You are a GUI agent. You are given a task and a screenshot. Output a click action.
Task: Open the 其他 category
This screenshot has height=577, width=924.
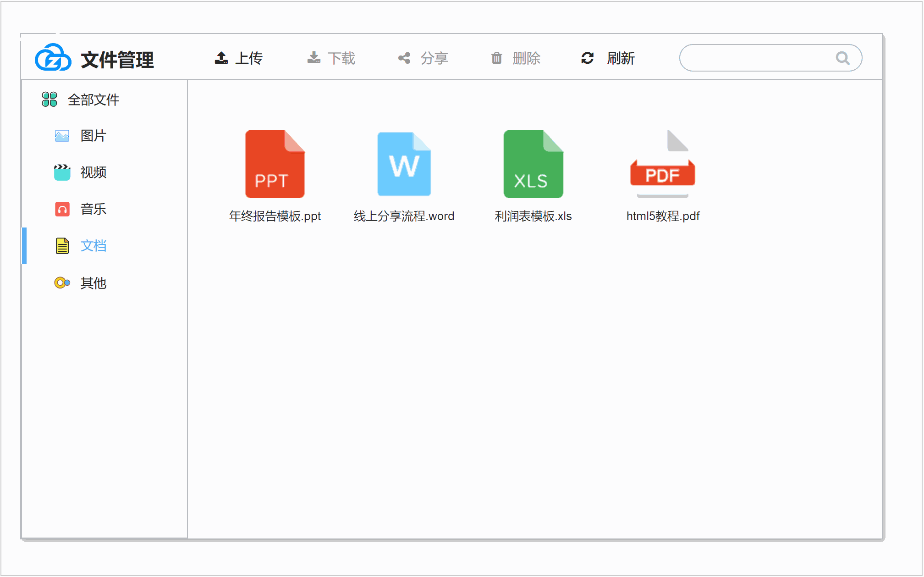93,283
